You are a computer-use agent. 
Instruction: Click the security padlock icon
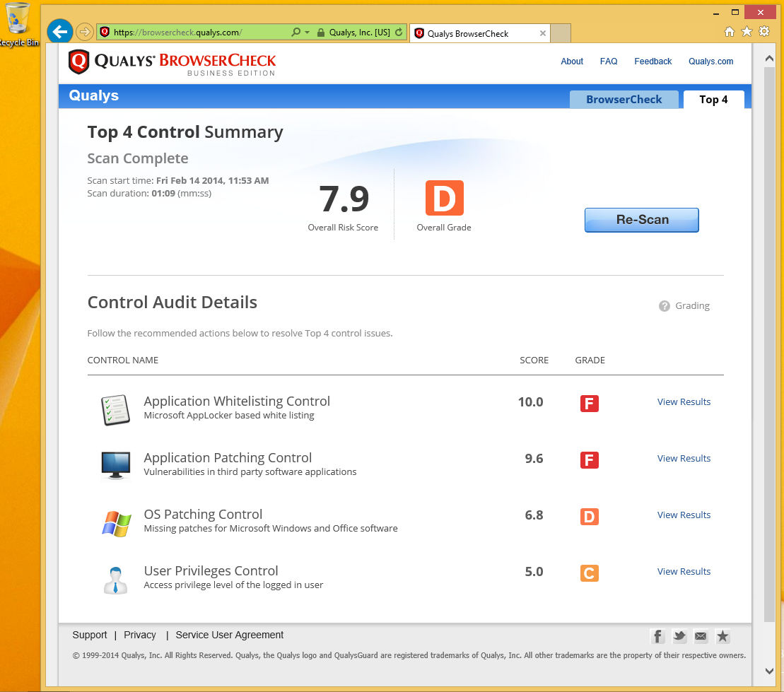[321, 33]
